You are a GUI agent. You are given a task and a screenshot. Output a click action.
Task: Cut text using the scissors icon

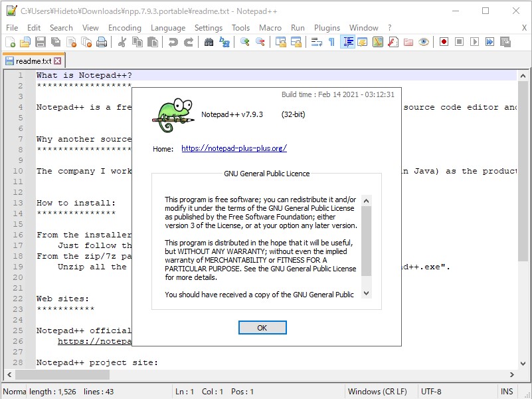pyautogui.click(x=122, y=41)
